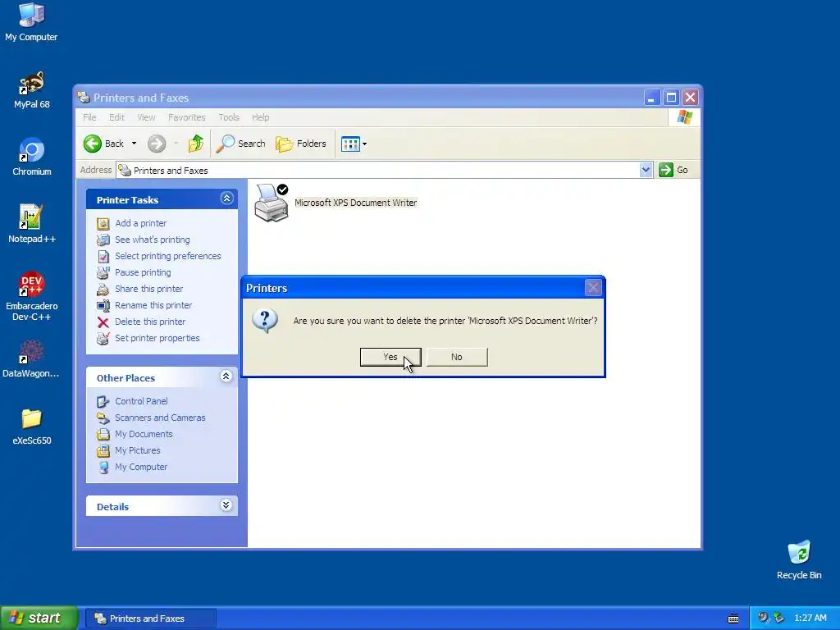Click the Share this printer icon
Image resolution: width=840 pixels, height=630 pixels.
point(103,289)
